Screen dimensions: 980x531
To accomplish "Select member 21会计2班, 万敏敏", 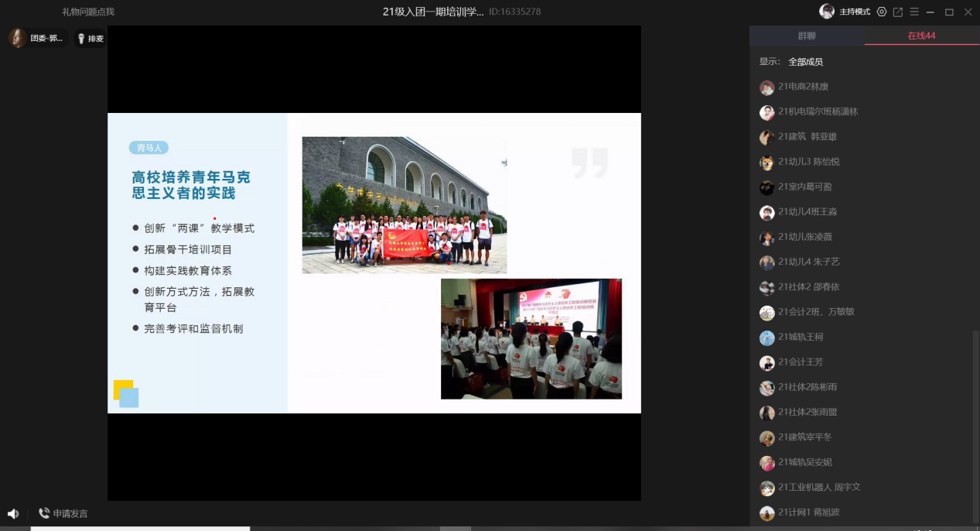I will (816, 312).
